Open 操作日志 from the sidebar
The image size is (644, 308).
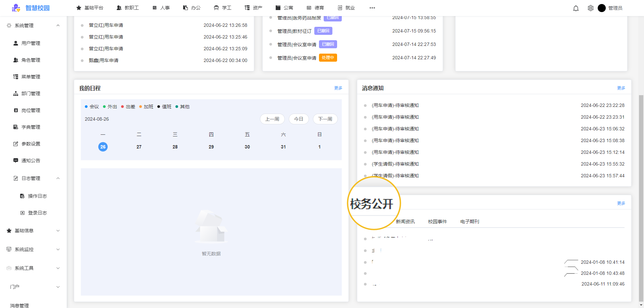[x=38, y=196]
